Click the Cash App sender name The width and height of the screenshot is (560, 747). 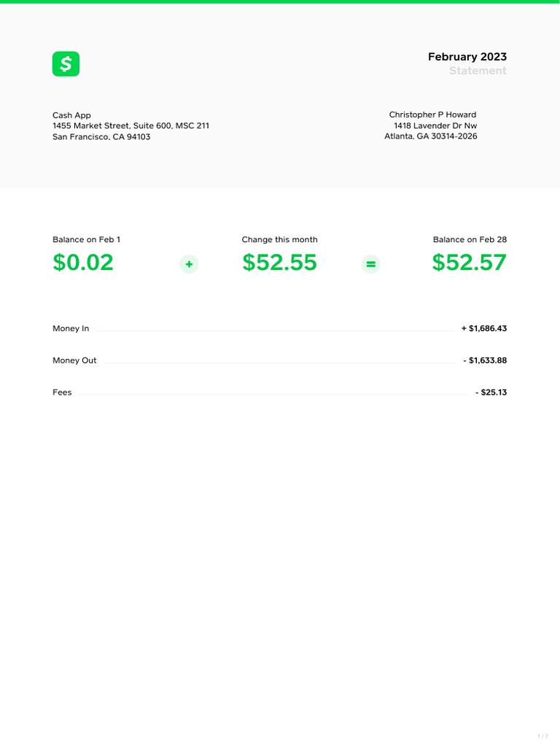[71, 115]
